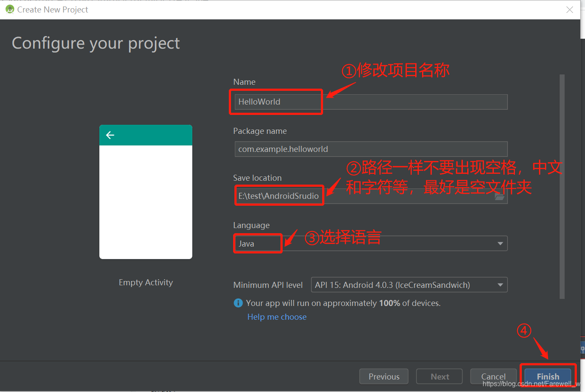Viewport: 585px width, 392px height.
Task: Click the Configure your project heading
Action: 95,43
